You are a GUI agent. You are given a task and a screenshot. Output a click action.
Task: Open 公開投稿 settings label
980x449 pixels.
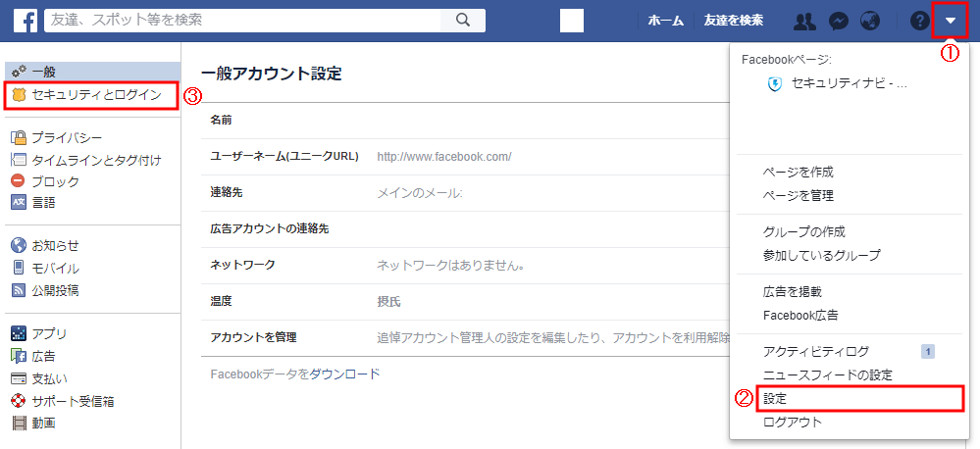tap(55, 290)
